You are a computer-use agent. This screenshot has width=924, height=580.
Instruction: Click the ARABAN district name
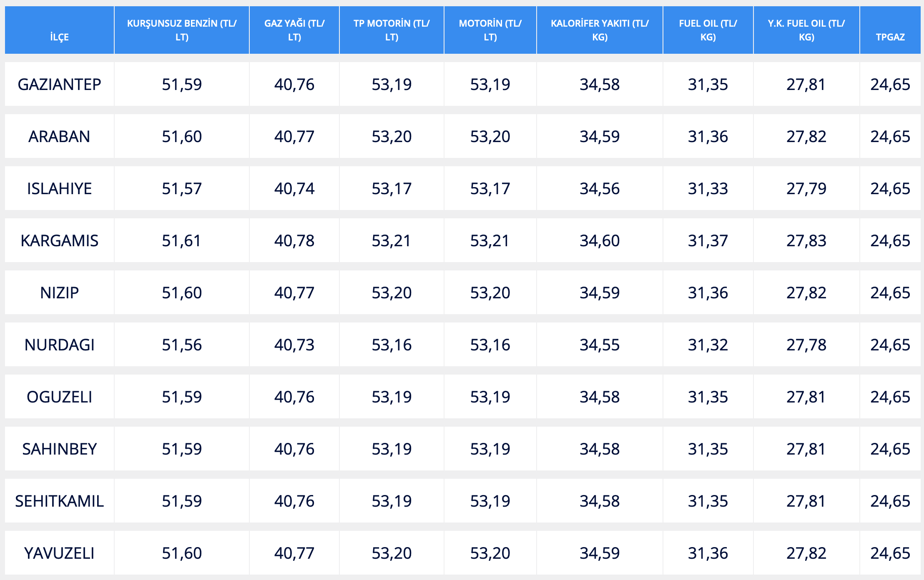59,137
